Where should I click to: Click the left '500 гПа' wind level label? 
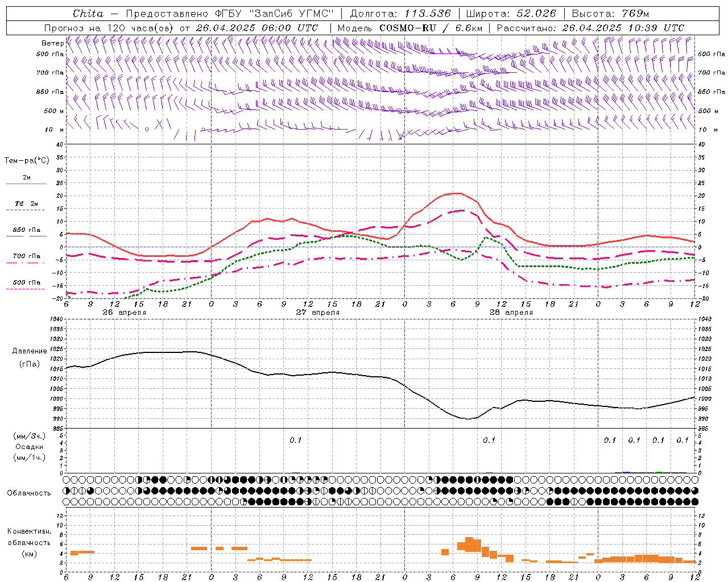point(50,54)
